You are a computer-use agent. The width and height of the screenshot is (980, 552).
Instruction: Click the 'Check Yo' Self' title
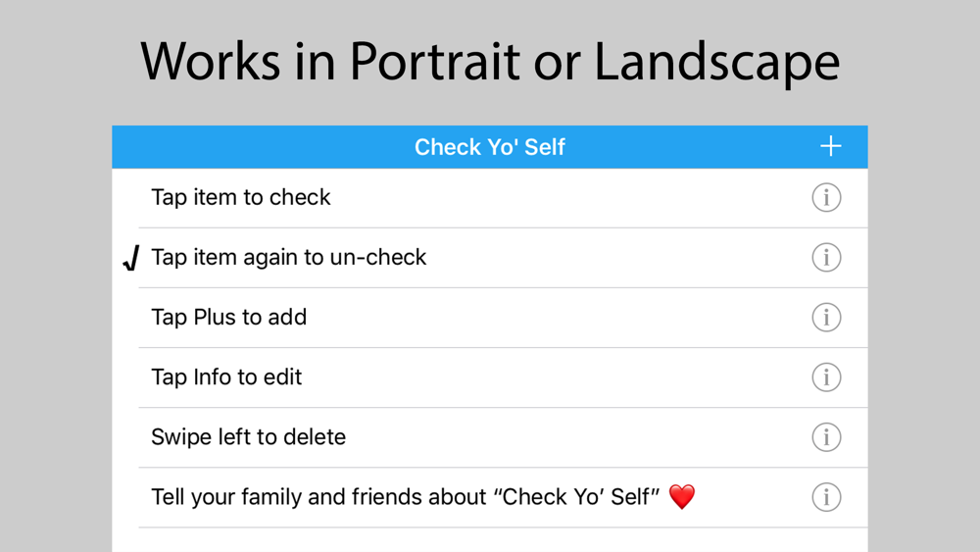pyautogui.click(x=490, y=147)
